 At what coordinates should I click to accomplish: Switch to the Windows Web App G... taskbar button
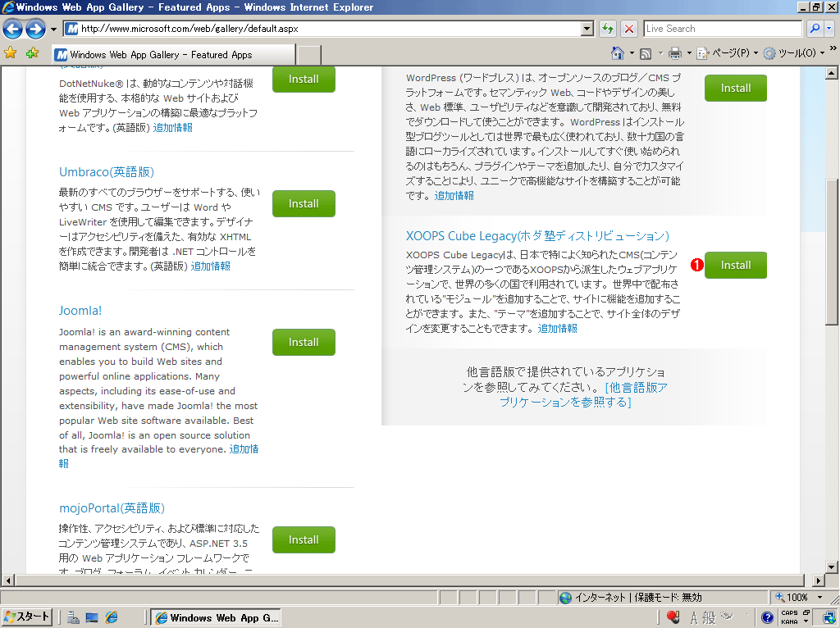point(216,618)
